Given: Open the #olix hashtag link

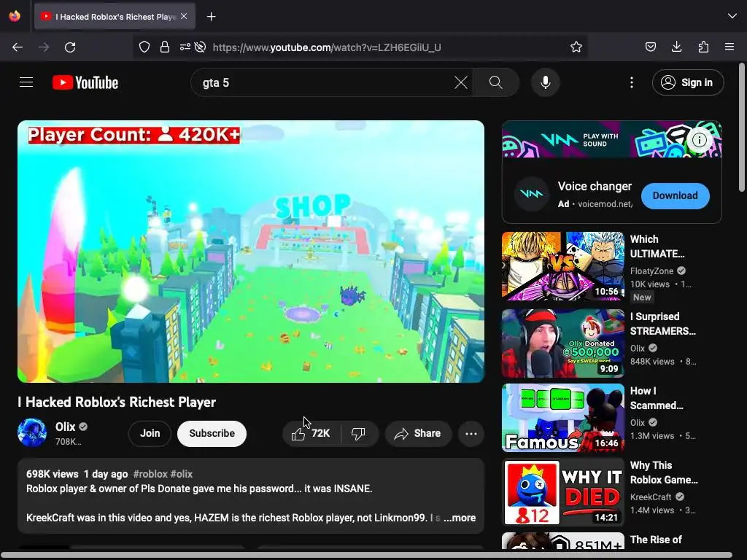Looking at the screenshot, I should tap(182, 474).
